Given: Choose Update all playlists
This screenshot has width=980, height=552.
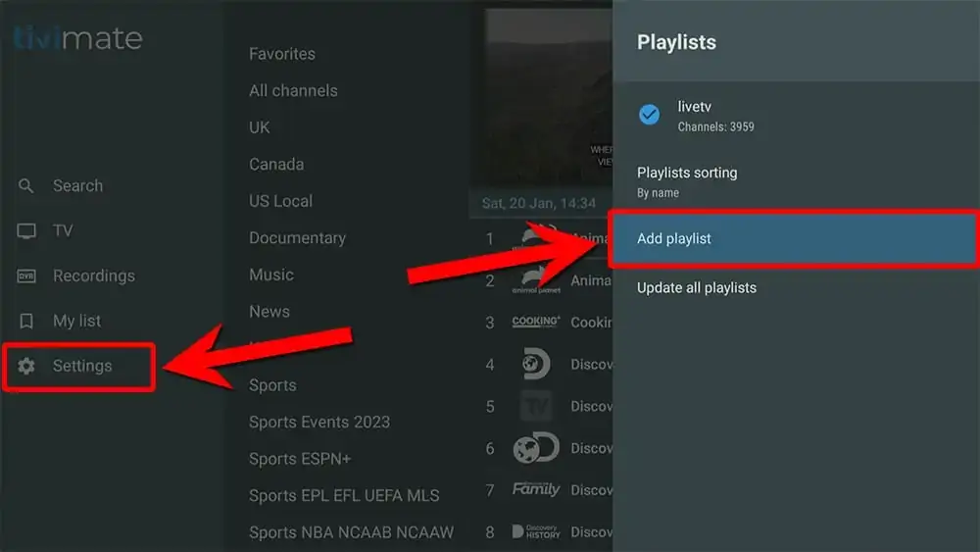Looking at the screenshot, I should pyautogui.click(x=697, y=288).
